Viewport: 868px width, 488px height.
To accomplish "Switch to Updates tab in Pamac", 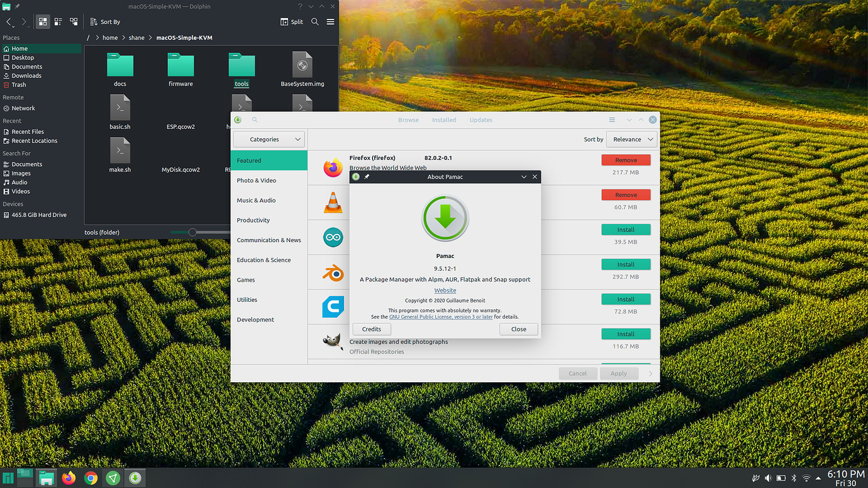I will coord(481,119).
